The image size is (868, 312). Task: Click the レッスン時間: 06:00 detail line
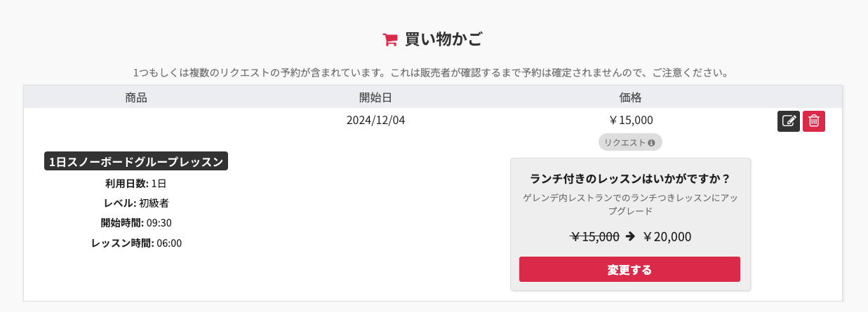(x=136, y=243)
